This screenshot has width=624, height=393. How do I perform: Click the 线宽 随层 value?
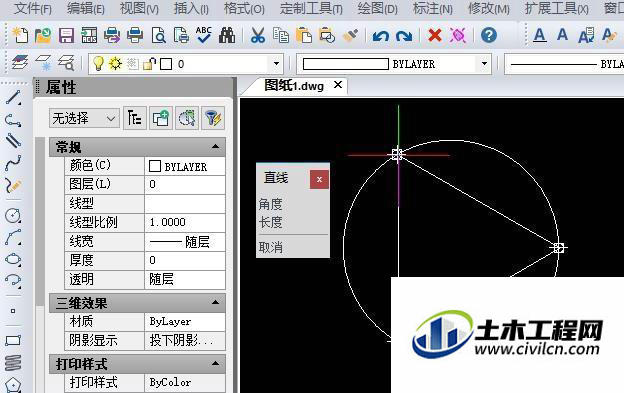click(185, 241)
